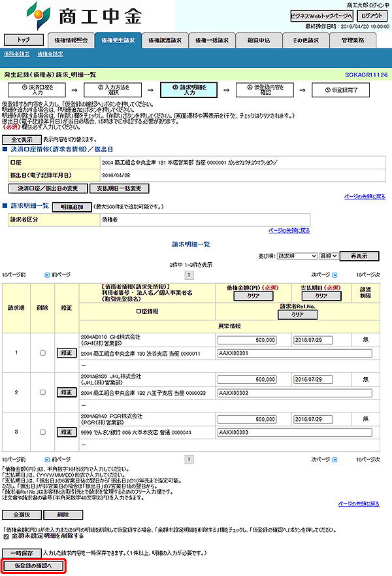
Task: Click 一時保存 button
Action: pos(22,553)
